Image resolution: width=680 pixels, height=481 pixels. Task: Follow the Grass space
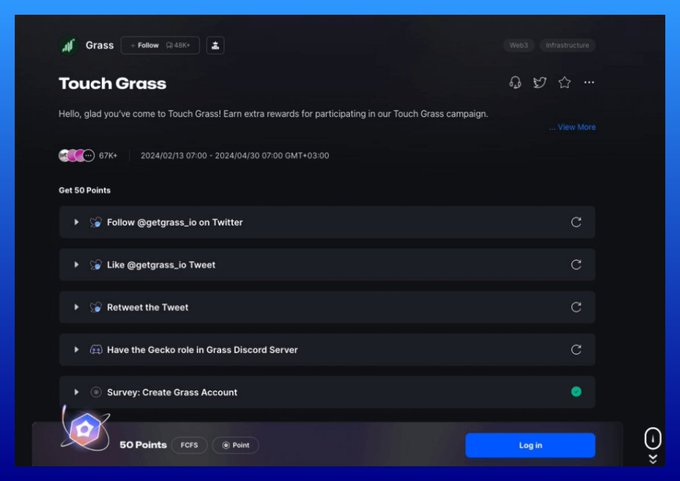(x=160, y=45)
